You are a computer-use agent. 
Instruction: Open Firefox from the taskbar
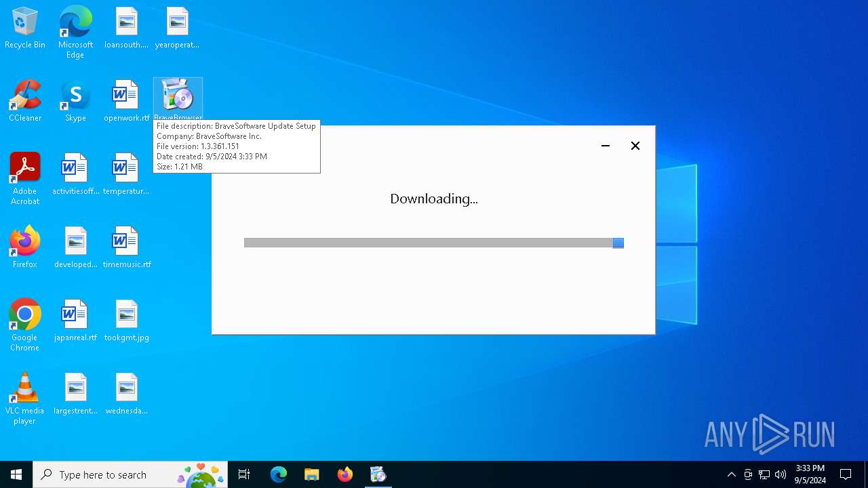[x=345, y=474]
